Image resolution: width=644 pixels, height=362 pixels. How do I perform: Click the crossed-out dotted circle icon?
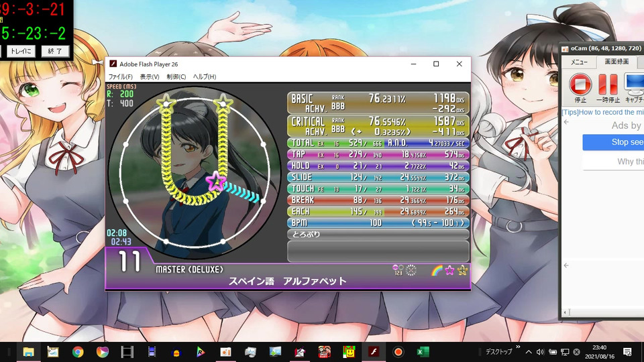click(411, 270)
